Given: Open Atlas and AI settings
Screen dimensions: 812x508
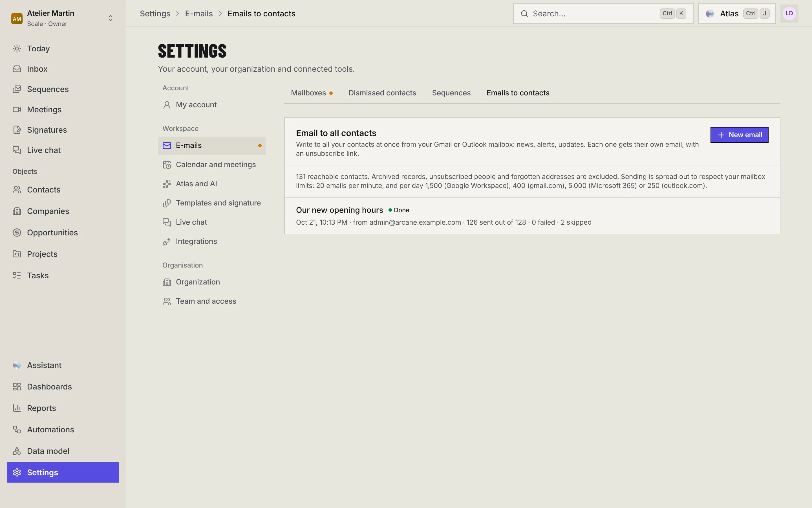Looking at the screenshot, I should pos(212,184).
